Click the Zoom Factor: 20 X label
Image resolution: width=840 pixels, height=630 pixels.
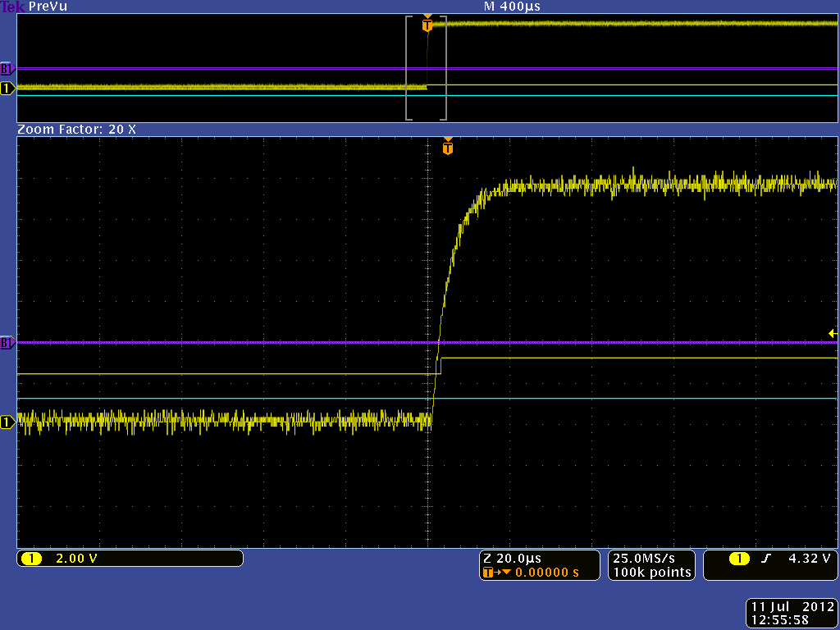[76, 129]
